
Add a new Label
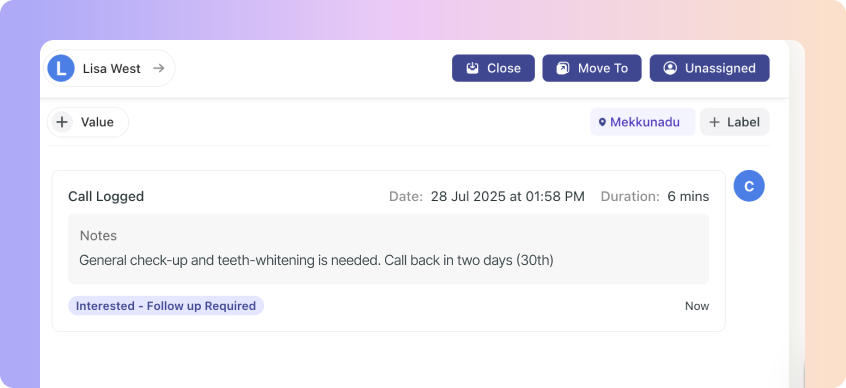pyautogui.click(x=735, y=122)
